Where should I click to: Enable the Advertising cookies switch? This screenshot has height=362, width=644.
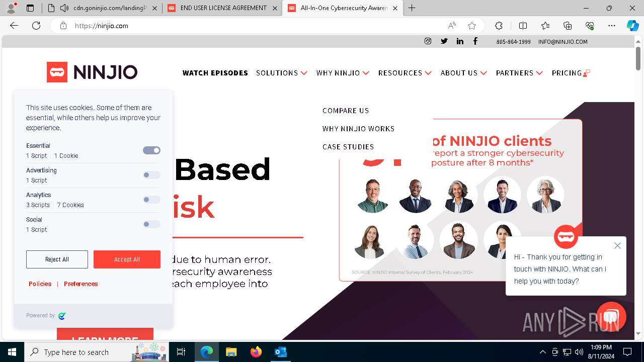(x=151, y=175)
